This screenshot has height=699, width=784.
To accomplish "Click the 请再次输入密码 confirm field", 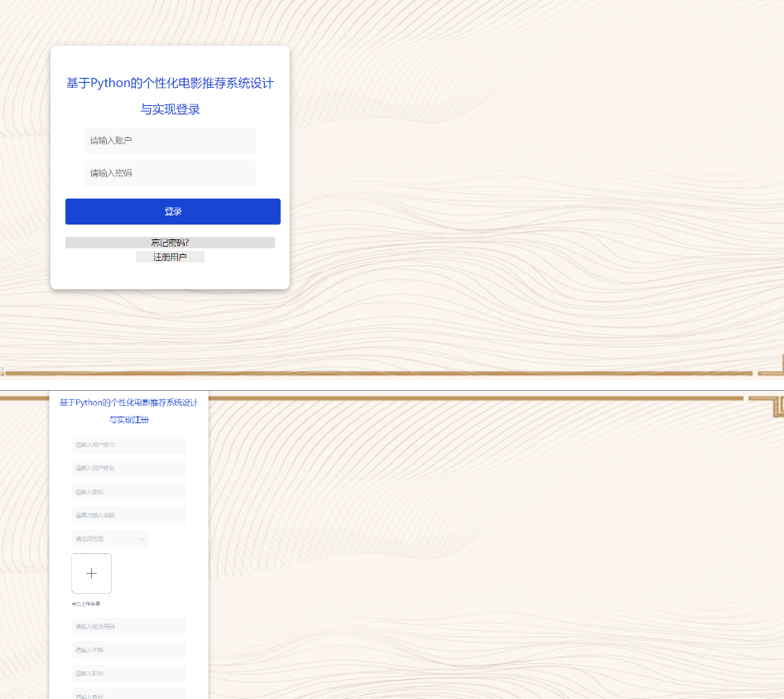I will coord(128,515).
